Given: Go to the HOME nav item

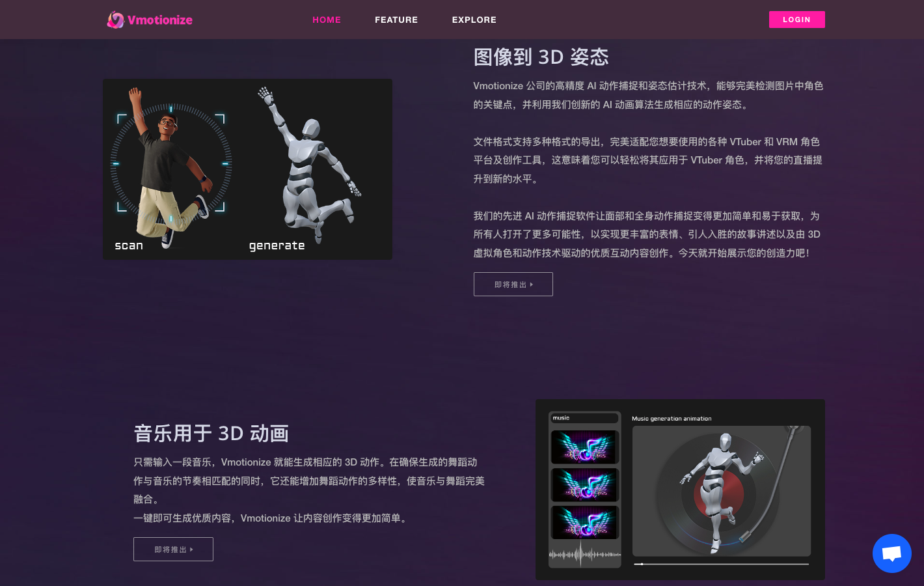Looking at the screenshot, I should [x=327, y=20].
